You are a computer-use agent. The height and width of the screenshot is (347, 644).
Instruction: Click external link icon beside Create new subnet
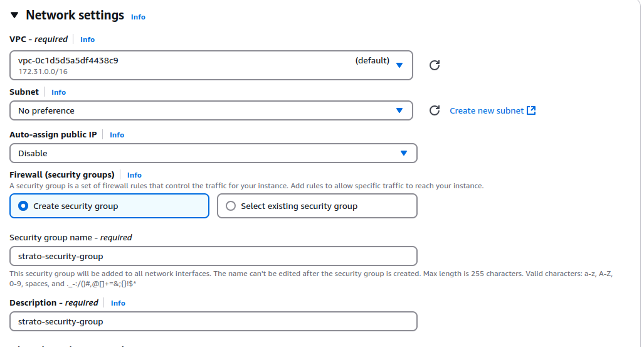point(531,110)
